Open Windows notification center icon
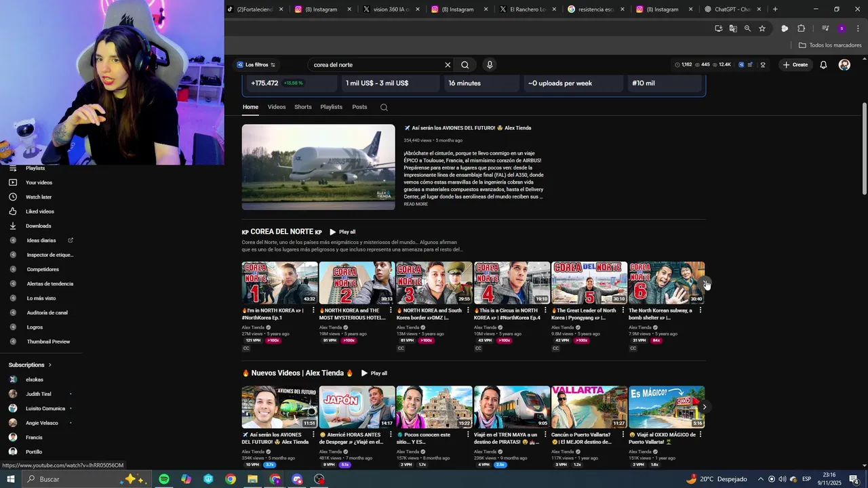868x488 pixels. click(854, 479)
